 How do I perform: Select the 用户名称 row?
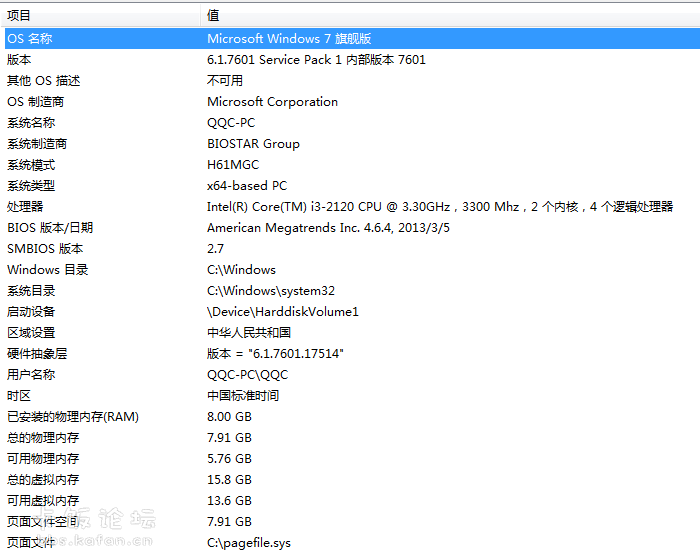pyautogui.click(x=352, y=374)
